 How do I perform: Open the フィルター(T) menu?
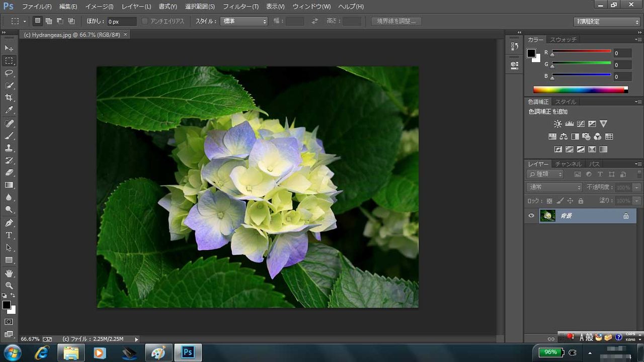(240, 7)
